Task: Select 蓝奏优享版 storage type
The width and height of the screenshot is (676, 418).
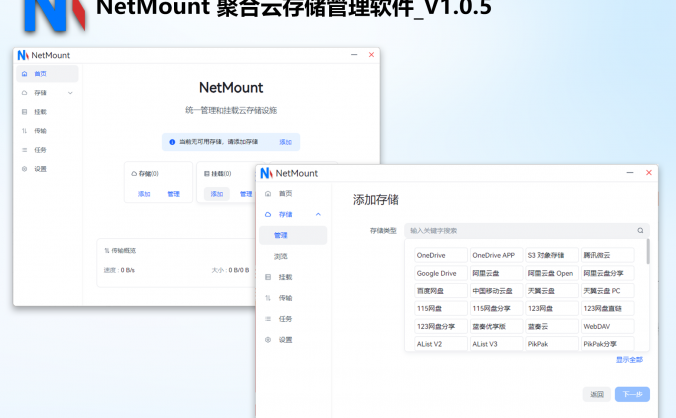Action: [497, 326]
